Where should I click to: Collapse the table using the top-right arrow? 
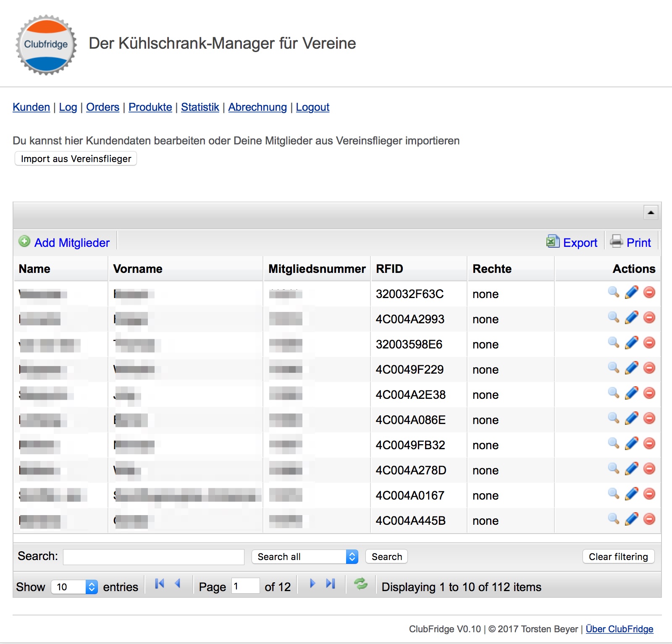[x=651, y=212]
